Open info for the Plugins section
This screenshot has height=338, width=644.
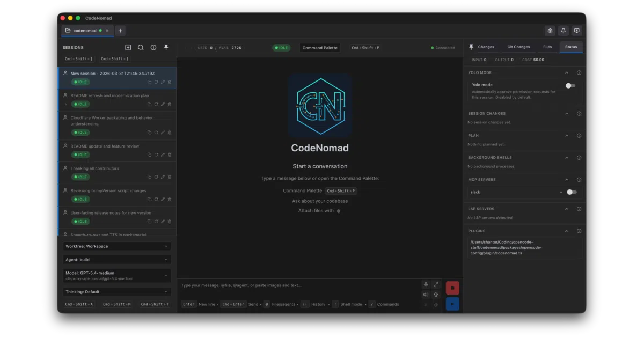click(579, 231)
